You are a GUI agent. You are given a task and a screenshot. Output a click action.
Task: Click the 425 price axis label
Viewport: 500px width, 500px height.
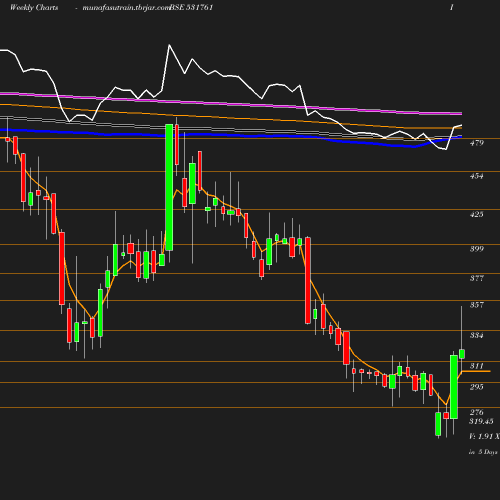[x=476, y=214]
